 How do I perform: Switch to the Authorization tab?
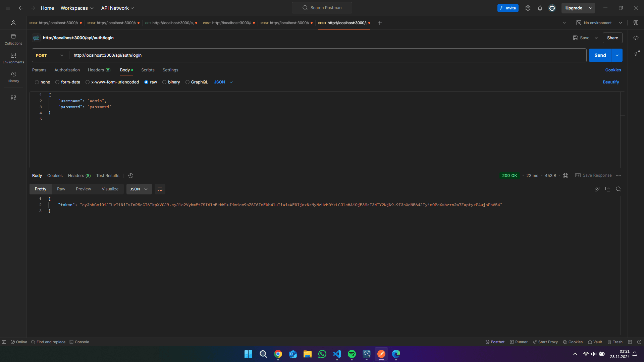pos(67,70)
